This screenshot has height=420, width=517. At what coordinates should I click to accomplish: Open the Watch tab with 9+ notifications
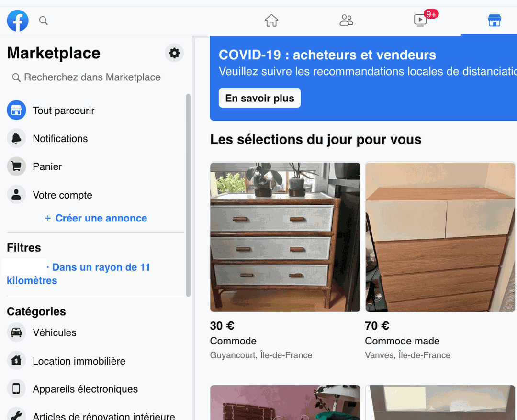pos(420,21)
